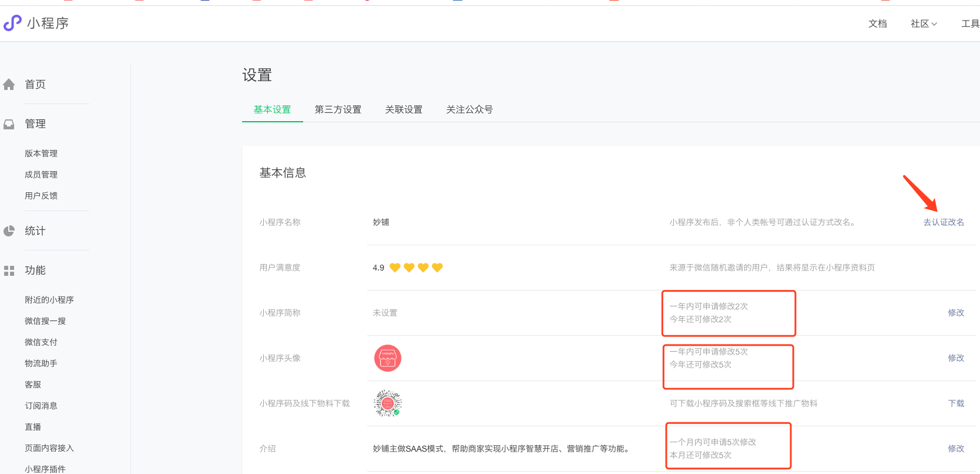The height and width of the screenshot is (474, 980).
Task: Open 功能 section in the sidebar
Action: click(35, 271)
